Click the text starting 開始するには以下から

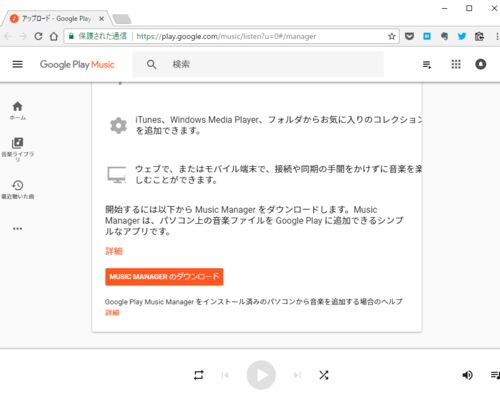254,220
